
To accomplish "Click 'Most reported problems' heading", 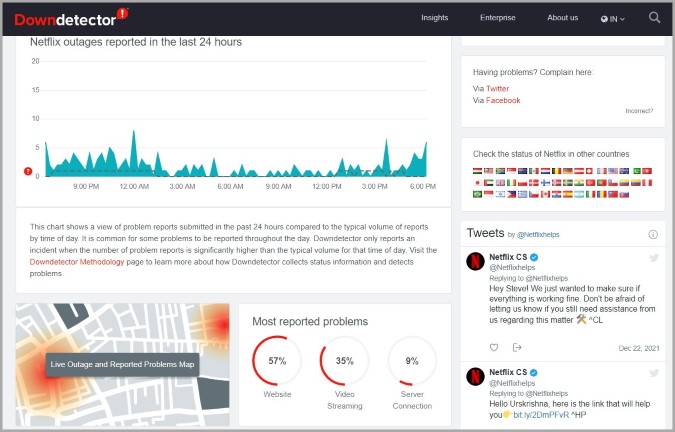I will click(310, 321).
